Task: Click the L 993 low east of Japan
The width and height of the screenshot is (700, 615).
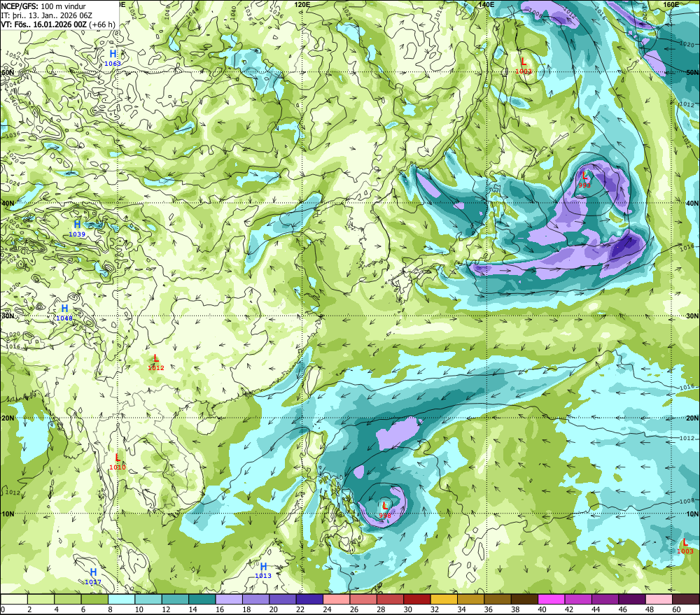Action: [584, 180]
